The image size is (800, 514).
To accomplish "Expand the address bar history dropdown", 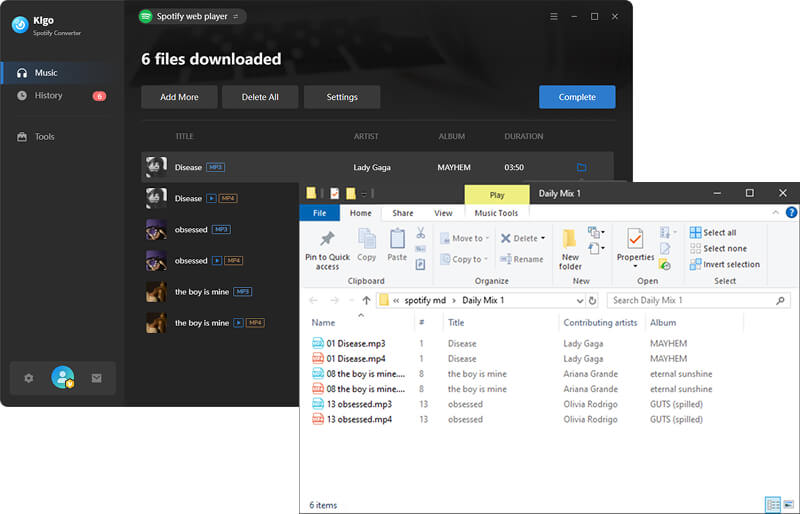I will pos(580,301).
